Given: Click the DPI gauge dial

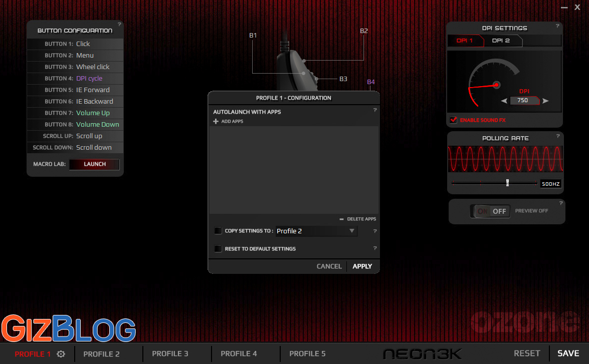Looking at the screenshot, I should click(494, 83).
